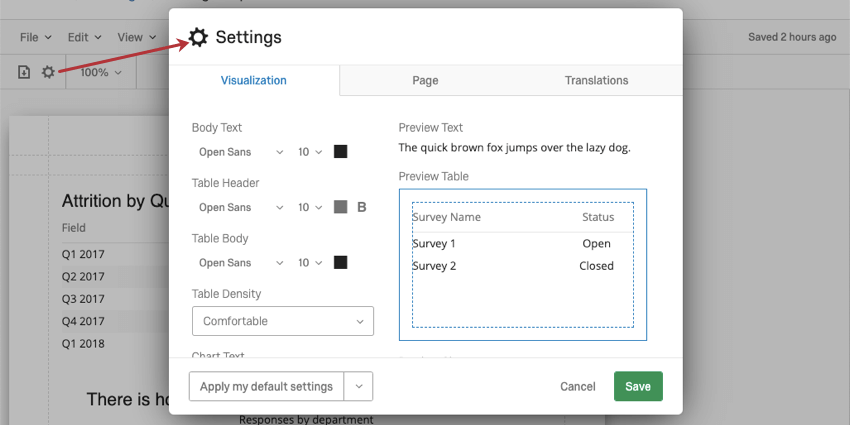Pick the Table Body color swatch
The image size is (850, 425).
(x=340, y=263)
